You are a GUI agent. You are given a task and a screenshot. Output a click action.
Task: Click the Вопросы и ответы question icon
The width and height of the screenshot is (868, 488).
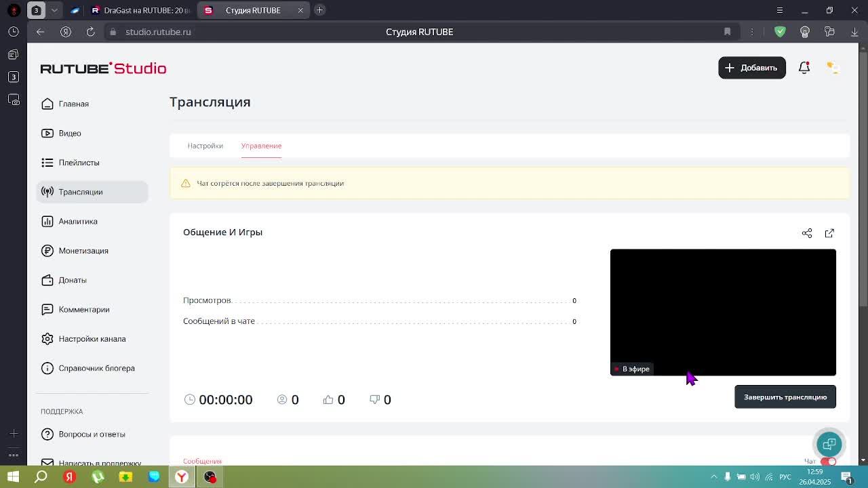(47, 434)
